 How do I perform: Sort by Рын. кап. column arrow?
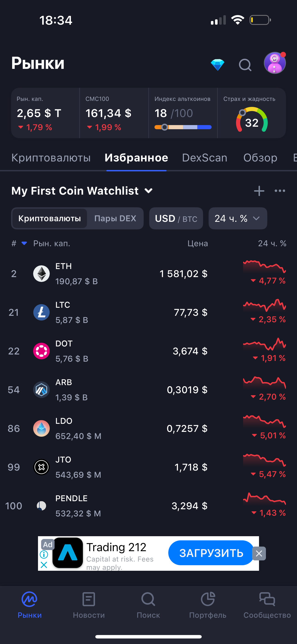tap(24, 243)
